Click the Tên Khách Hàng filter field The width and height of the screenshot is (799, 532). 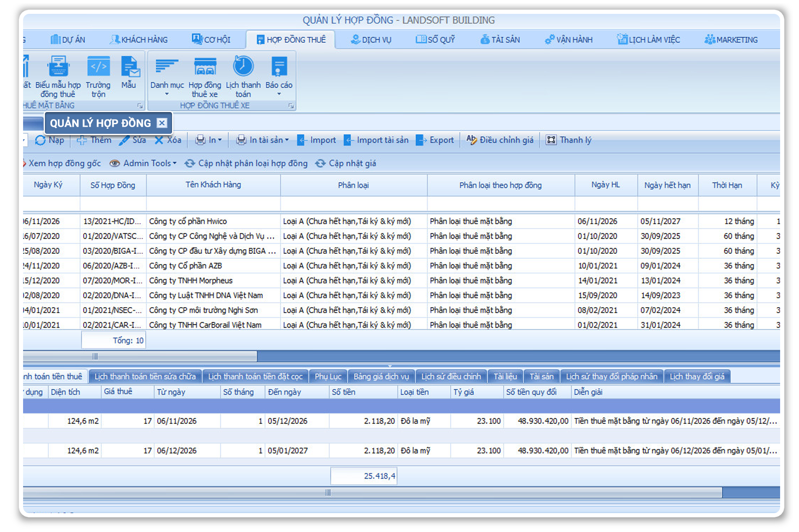213,204
